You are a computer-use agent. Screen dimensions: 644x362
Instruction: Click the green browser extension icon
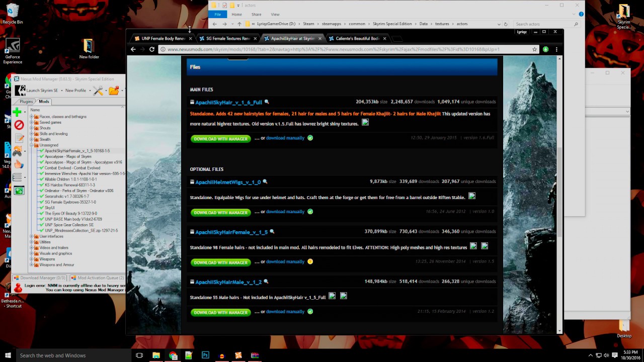546,49
